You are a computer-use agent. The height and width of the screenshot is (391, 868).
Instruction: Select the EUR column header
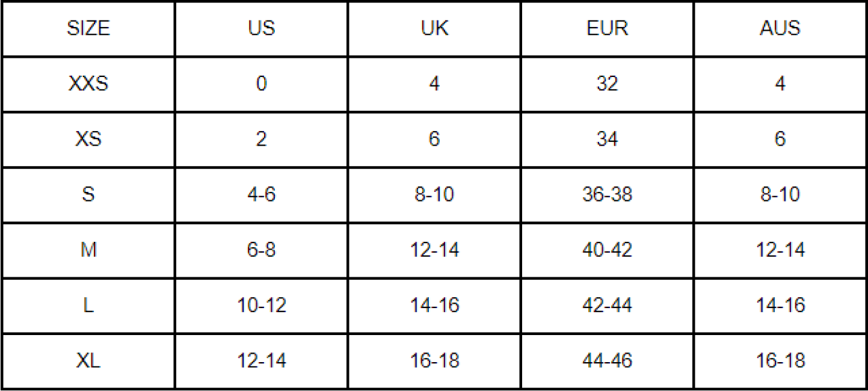point(608,29)
